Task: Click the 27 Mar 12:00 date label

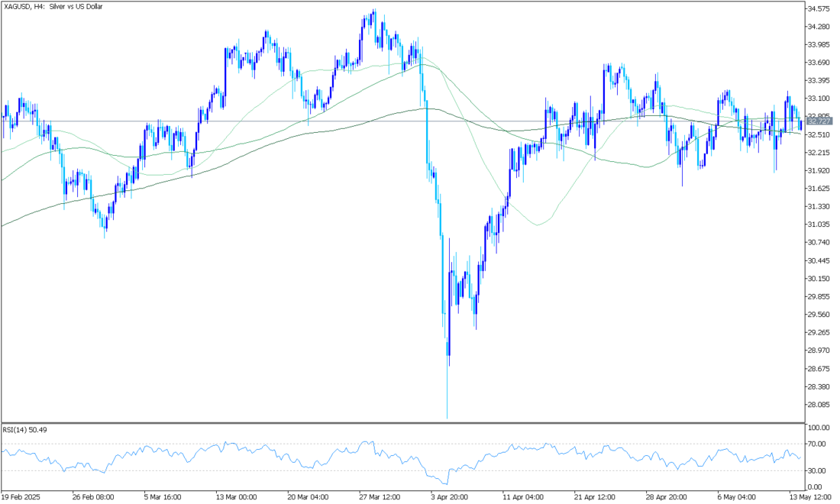Action: tap(380, 497)
